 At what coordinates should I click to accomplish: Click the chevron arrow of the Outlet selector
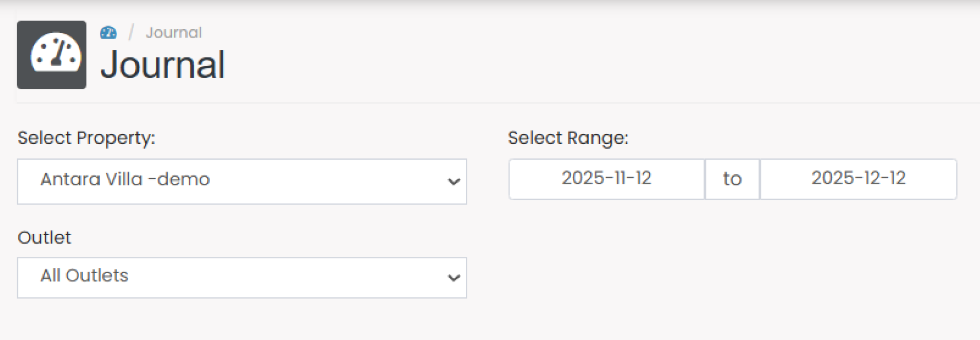[453, 278]
